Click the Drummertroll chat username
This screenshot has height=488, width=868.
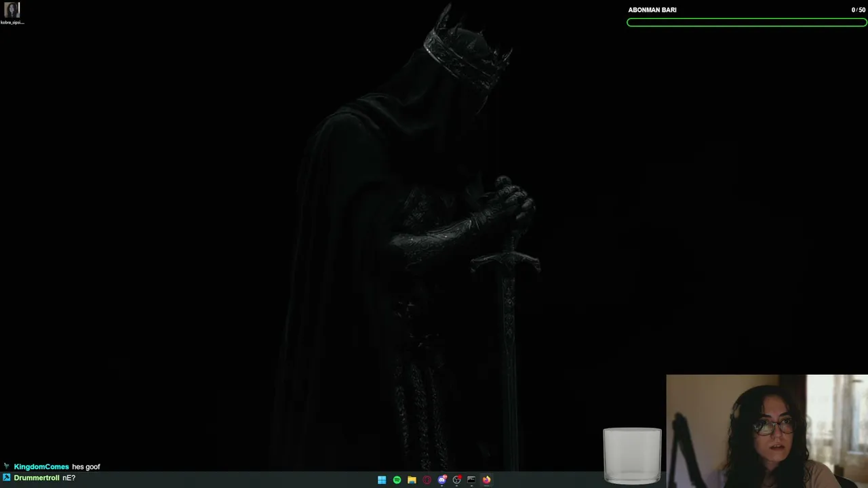point(37,478)
